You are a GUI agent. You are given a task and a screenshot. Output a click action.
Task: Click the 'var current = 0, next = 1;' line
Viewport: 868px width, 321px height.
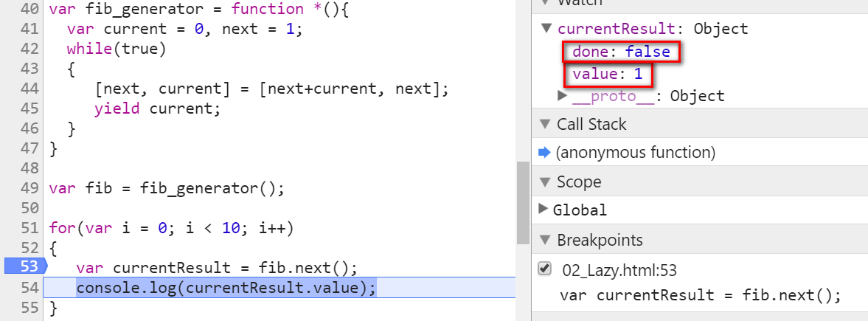pyautogui.click(x=185, y=29)
